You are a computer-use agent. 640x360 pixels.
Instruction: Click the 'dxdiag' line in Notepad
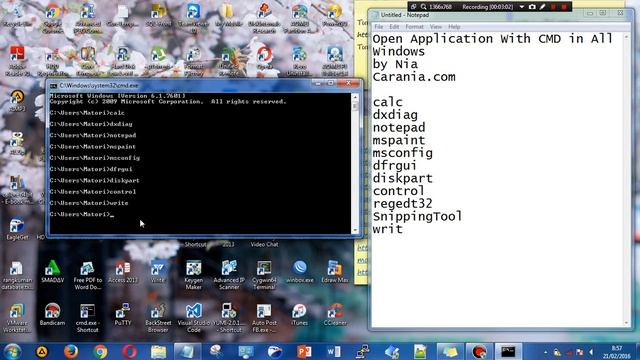pyautogui.click(x=395, y=115)
